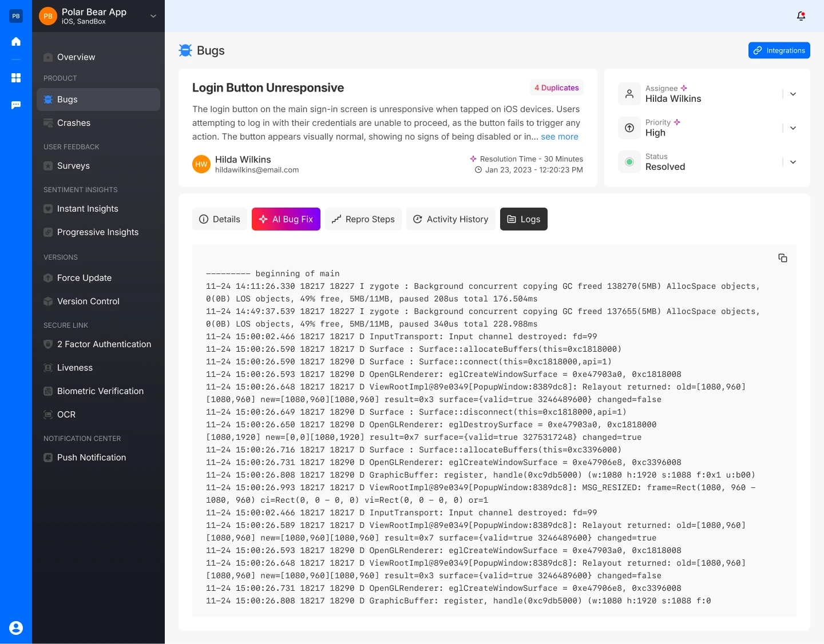Click the Integrations button

779,50
